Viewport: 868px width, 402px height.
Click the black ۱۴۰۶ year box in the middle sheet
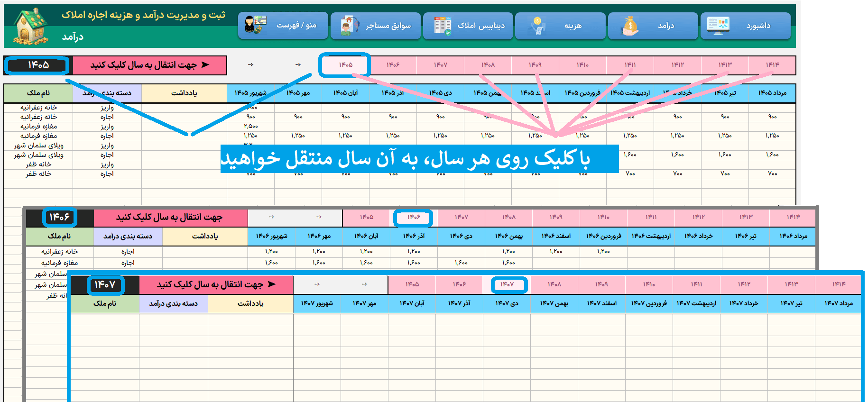(x=59, y=217)
